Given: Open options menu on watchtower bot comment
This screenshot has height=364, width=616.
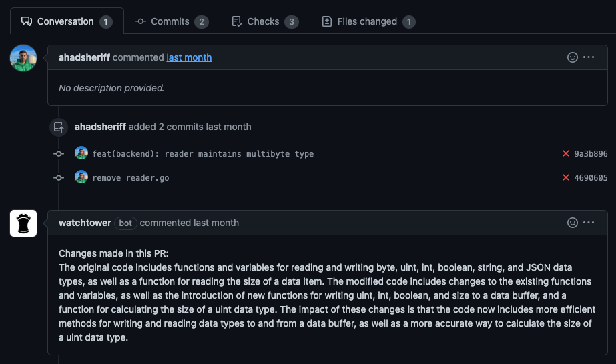Looking at the screenshot, I should pyautogui.click(x=589, y=223).
